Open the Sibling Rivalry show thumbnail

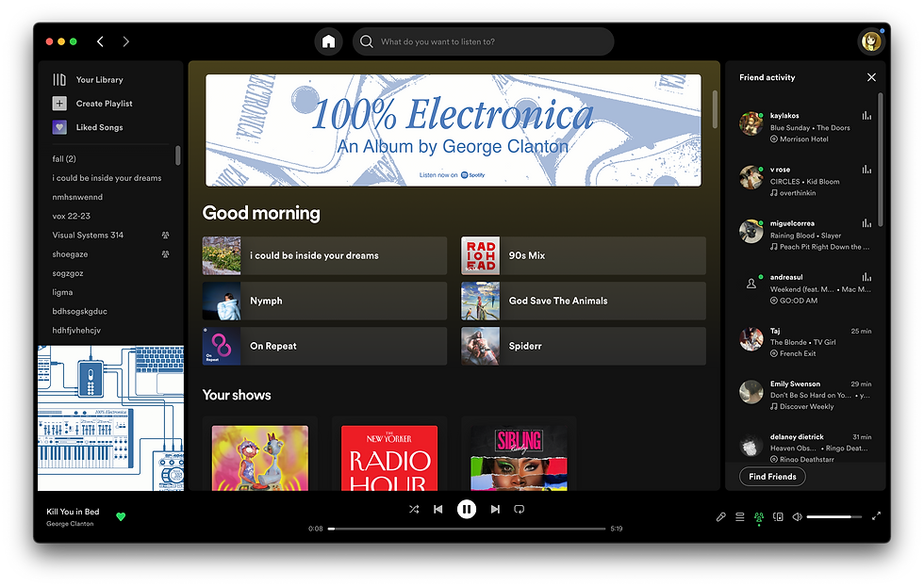(x=519, y=458)
